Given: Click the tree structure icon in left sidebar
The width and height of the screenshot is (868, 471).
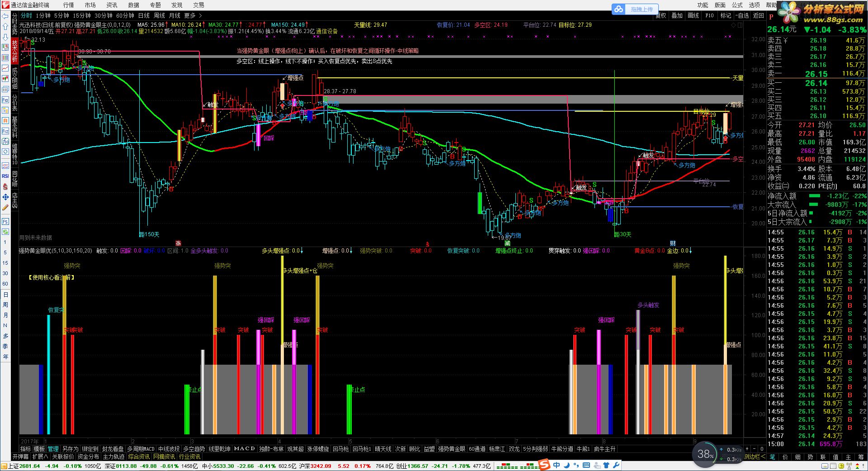Looking at the screenshot, I should point(5,110).
